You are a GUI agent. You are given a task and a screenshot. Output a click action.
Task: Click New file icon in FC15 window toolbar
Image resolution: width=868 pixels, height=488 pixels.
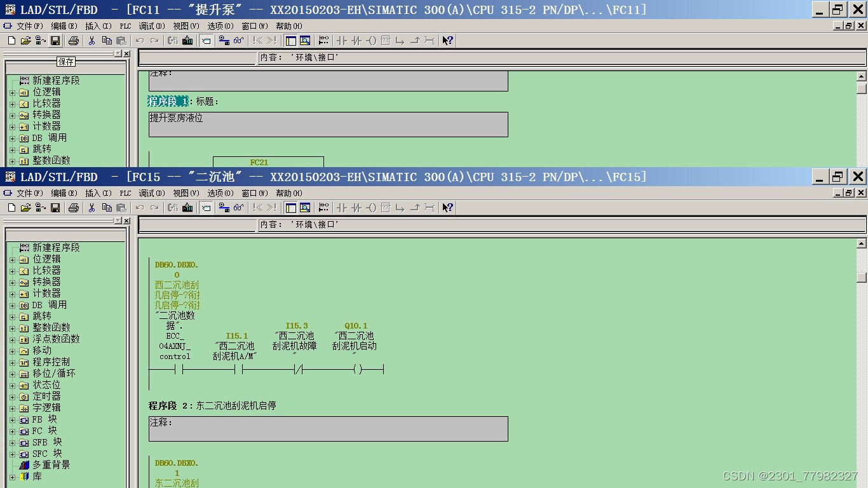(x=11, y=208)
